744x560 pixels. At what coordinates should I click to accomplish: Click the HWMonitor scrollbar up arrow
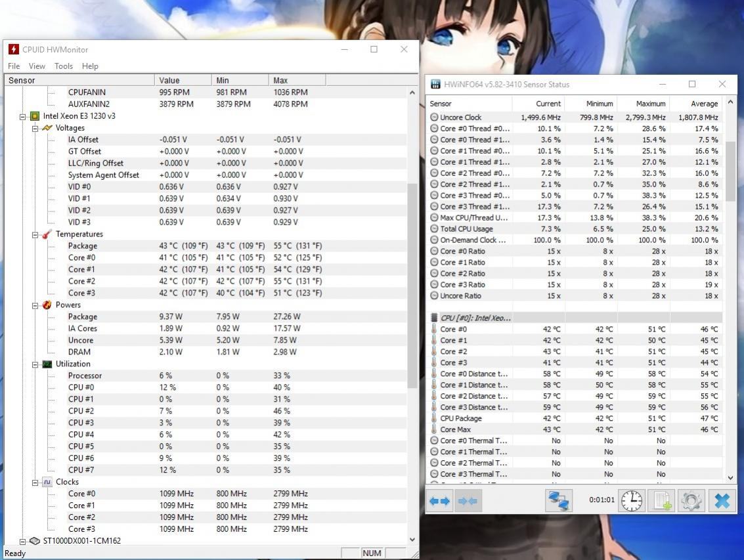(412, 93)
